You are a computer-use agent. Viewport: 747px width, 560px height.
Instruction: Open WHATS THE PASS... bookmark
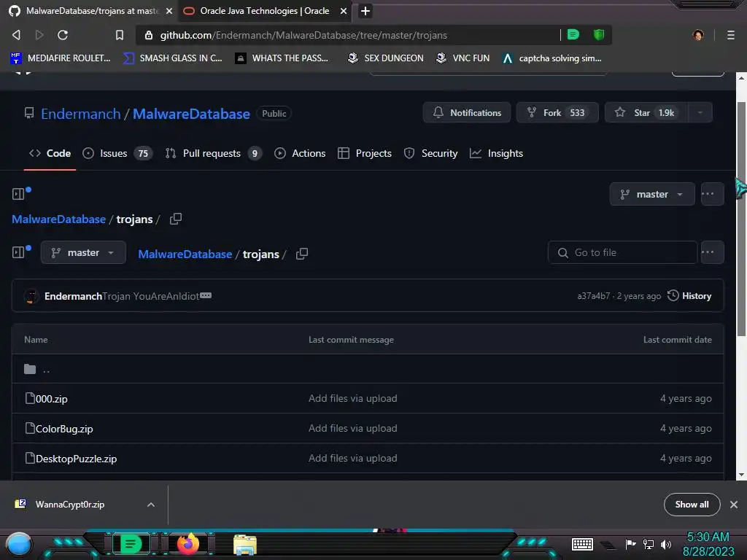pos(282,58)
